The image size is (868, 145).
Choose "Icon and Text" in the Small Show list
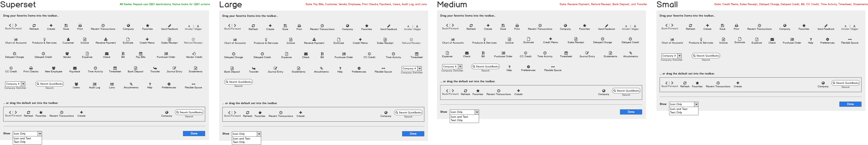(679, 109)
